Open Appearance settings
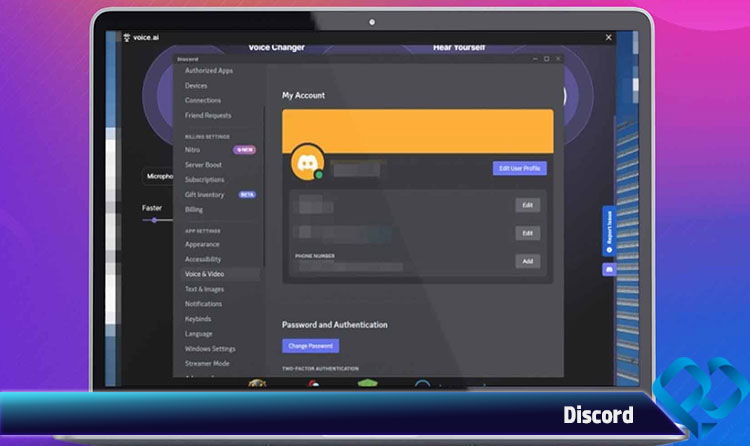The width and height of the screenshot is (750, 446). [202, 244]
